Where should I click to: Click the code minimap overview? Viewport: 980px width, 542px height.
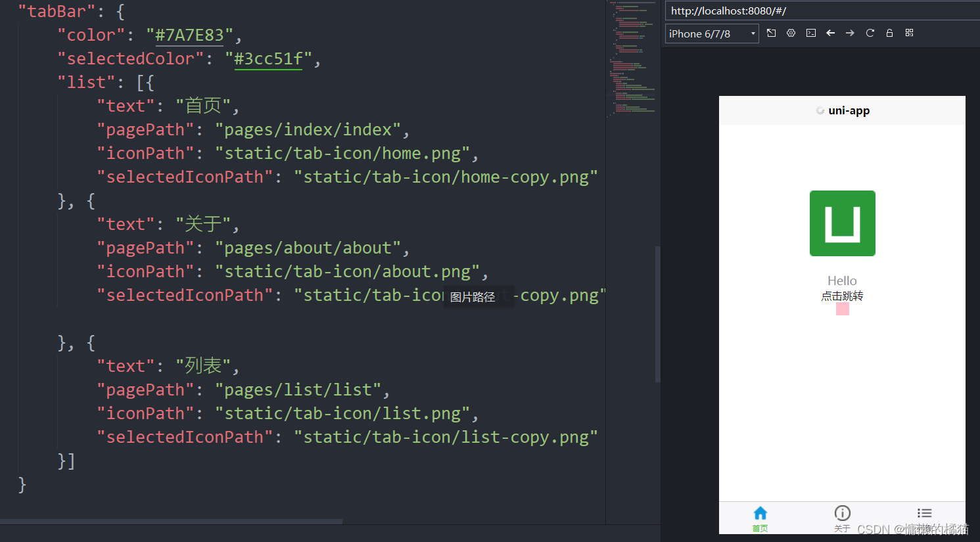pos(632,59)
